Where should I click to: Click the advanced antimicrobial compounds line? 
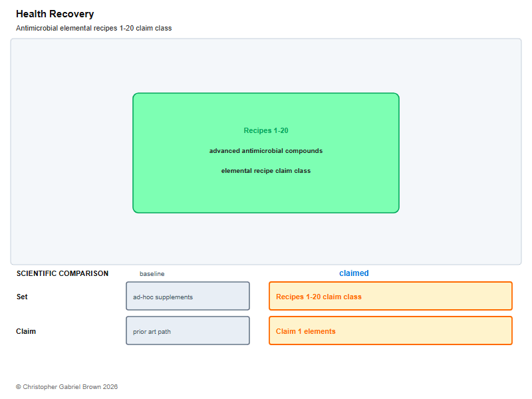click(265, 151)
